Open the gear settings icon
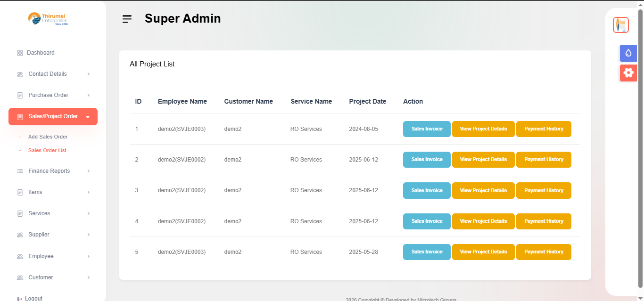Screen dimensions: 644x301 click(x=628, y=73)
